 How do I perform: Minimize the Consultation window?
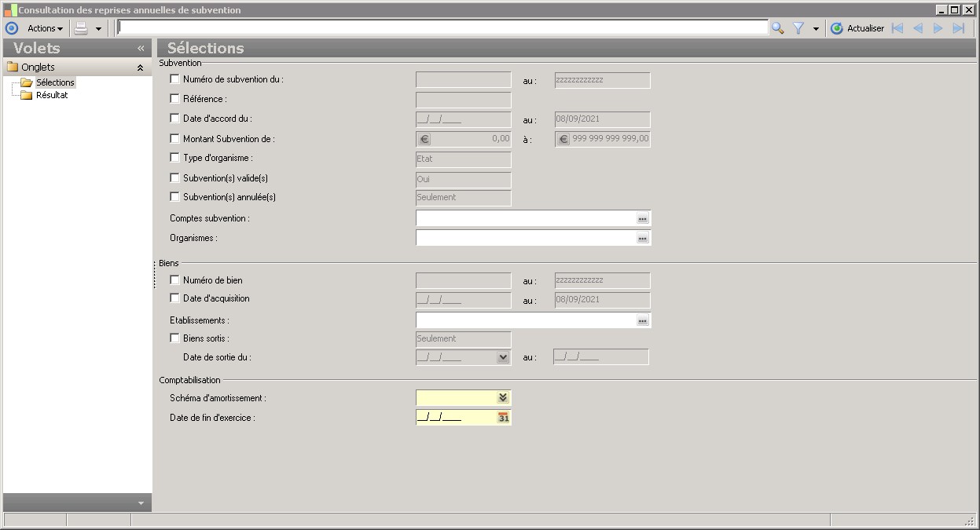point(941,10)
